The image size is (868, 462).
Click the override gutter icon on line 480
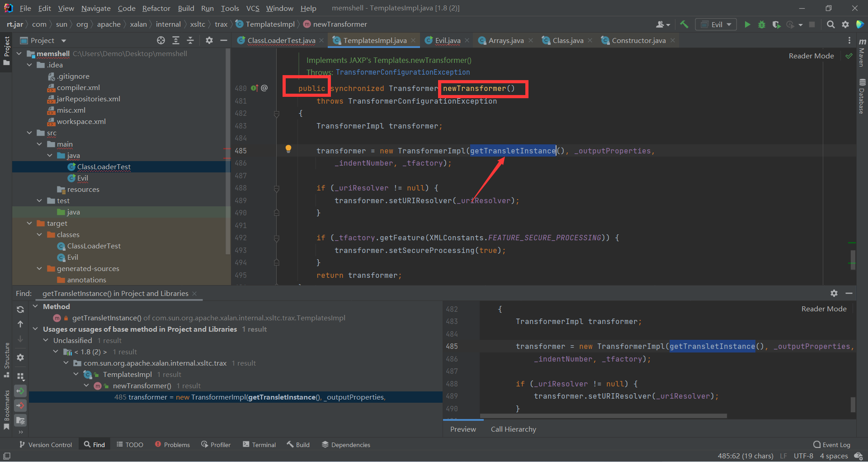pos(255,88)
